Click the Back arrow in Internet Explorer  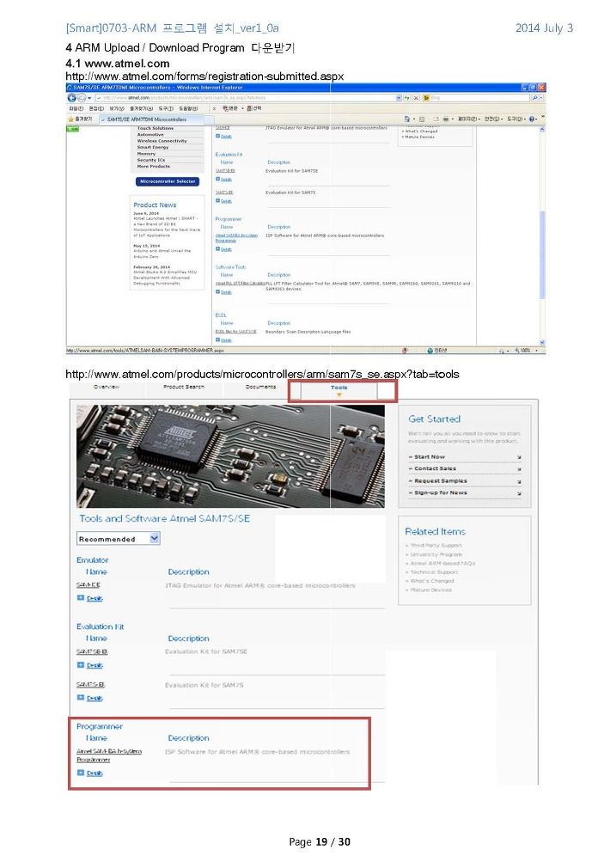click(72, 98)
